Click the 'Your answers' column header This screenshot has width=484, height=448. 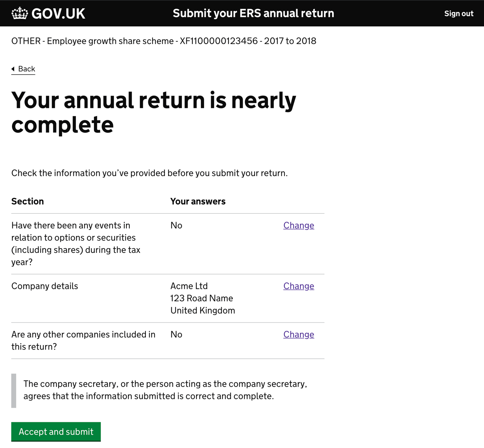click(198, 201)
